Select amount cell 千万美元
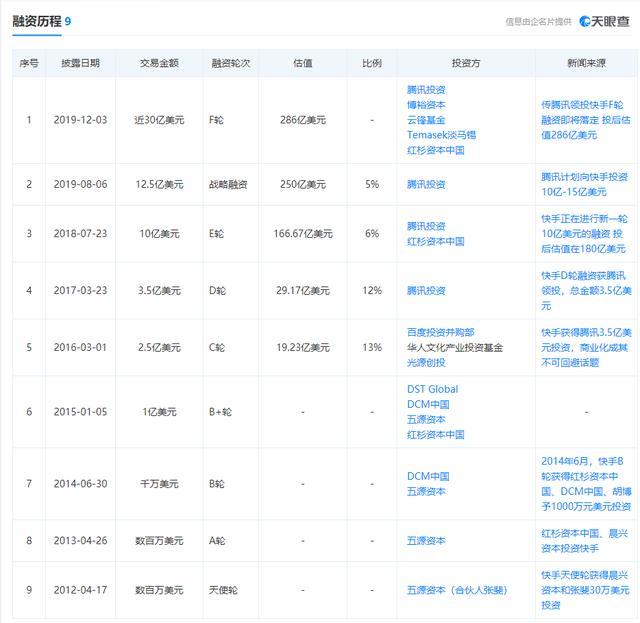This screenshot has width=640, height=623. click(x=159, y=484)
